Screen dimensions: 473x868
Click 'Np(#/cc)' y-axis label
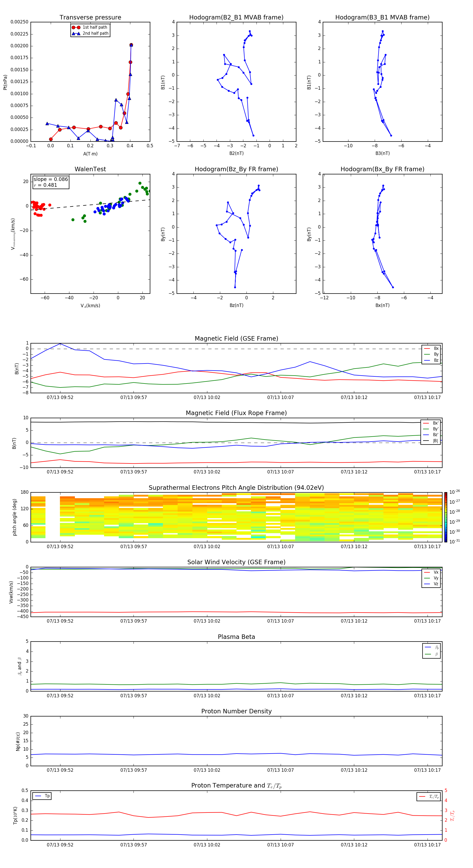click(x=18, y=741)
